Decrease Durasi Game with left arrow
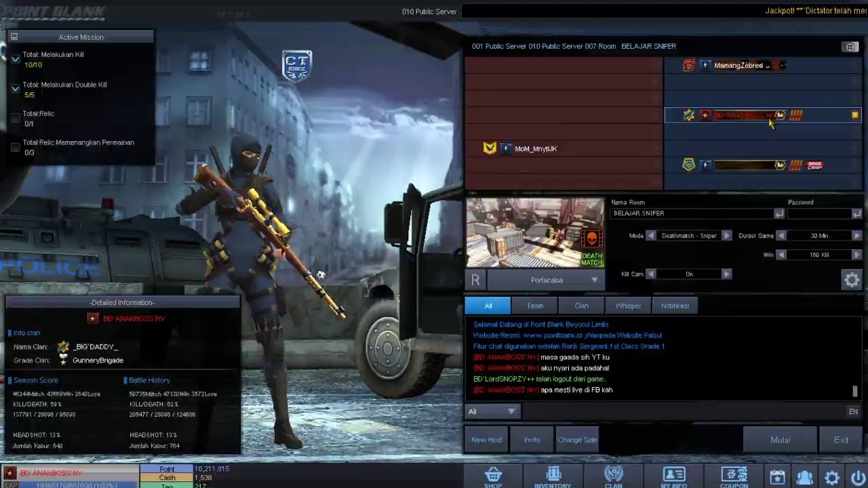Screen dimensions: 868x488 pos(781,236)
